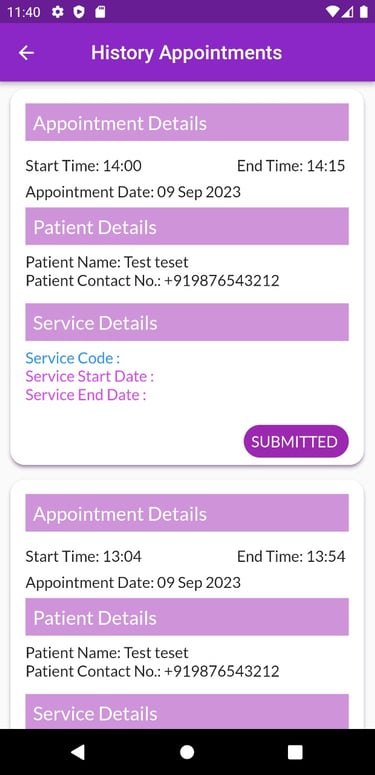Tap the Android back navigation triangle

click(x=78, y=752)
